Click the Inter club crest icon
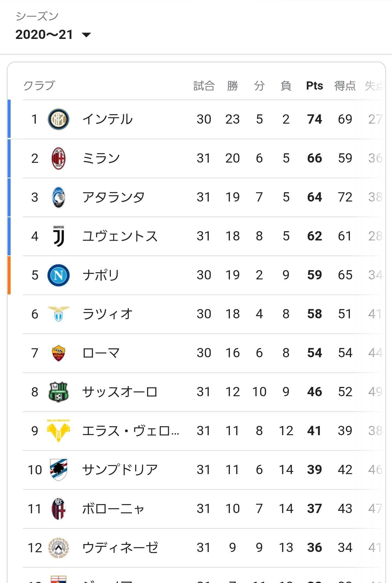 (58, 119)
